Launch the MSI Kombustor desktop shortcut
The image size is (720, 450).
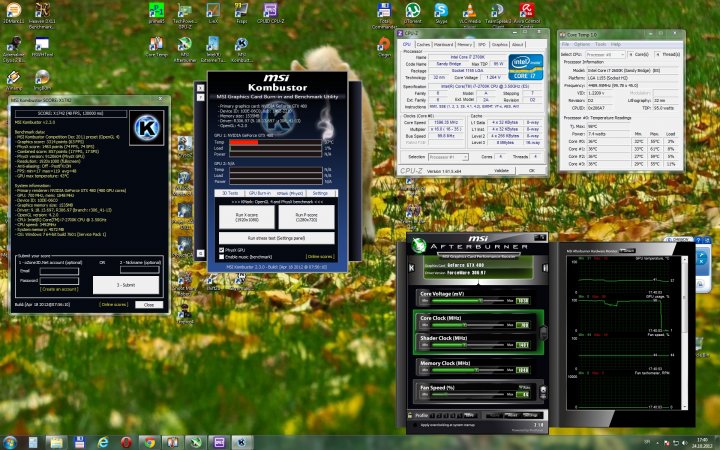coord(242,50)
